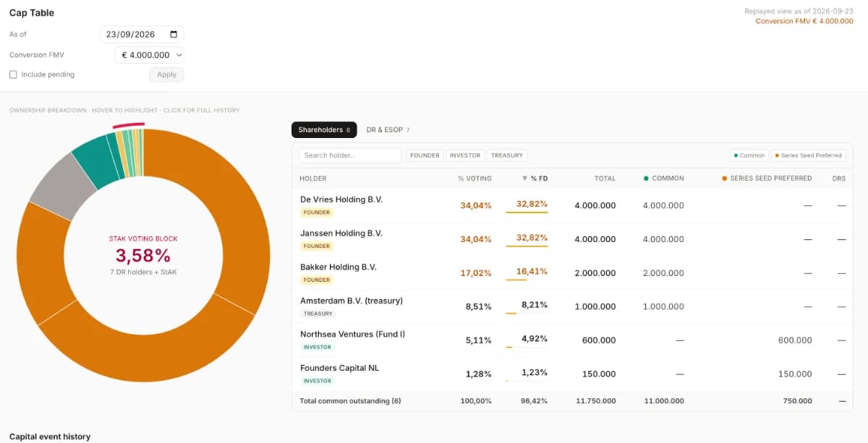Toggle the Include pending checkbox
The height and width of the screenshot is (443, 868).
point(13,74)
